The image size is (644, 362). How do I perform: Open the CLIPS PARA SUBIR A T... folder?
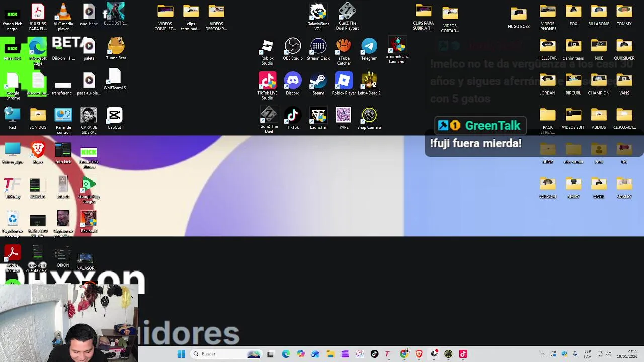pyautogui.click(x=423, y=17)
